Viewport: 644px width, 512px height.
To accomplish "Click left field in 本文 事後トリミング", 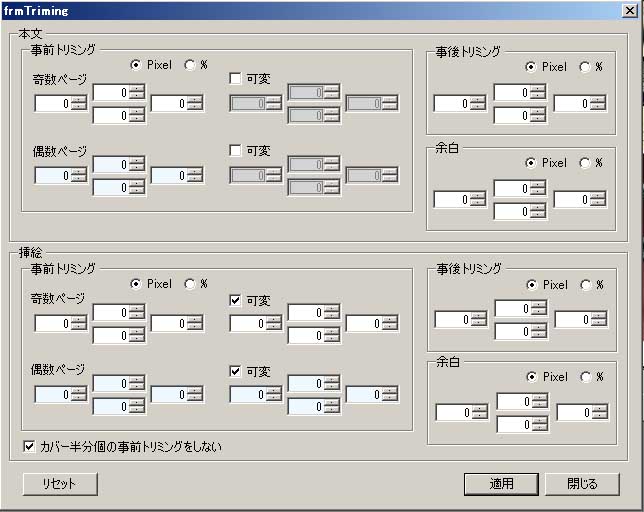I will pyautogui.click(x=460, y=103).
